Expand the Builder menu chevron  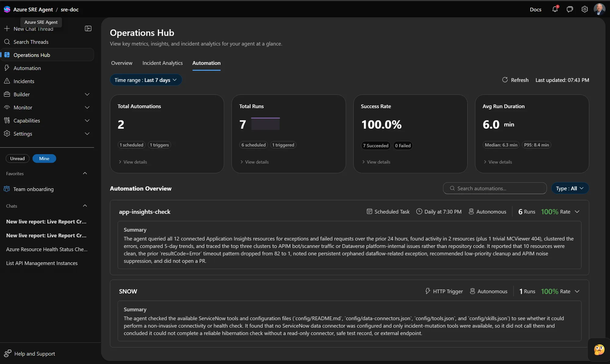coord(87,94)
